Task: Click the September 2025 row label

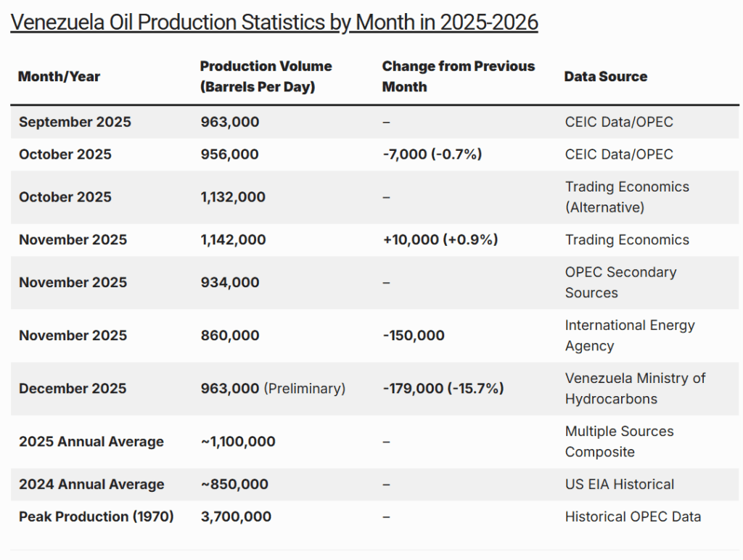Action: click(75, 122)
